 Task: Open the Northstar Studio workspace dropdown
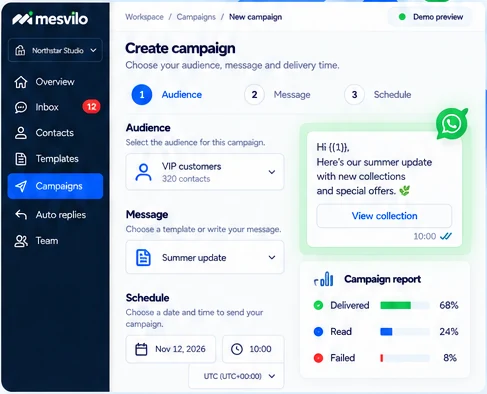point(55,50)
